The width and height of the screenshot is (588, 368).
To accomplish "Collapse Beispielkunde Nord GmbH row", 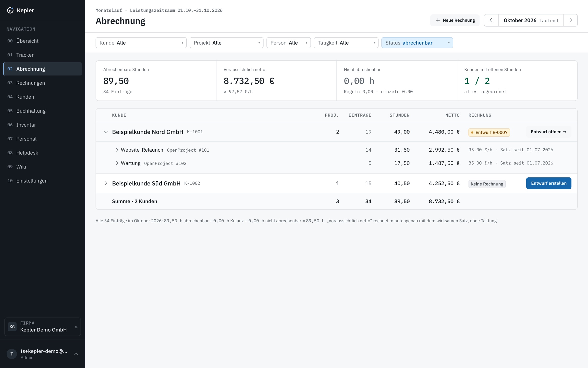I will click(x=106, y=132).
